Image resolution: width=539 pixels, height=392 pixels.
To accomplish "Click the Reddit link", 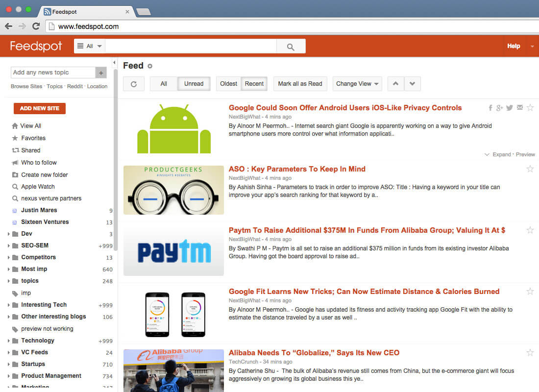I will 75,86.
